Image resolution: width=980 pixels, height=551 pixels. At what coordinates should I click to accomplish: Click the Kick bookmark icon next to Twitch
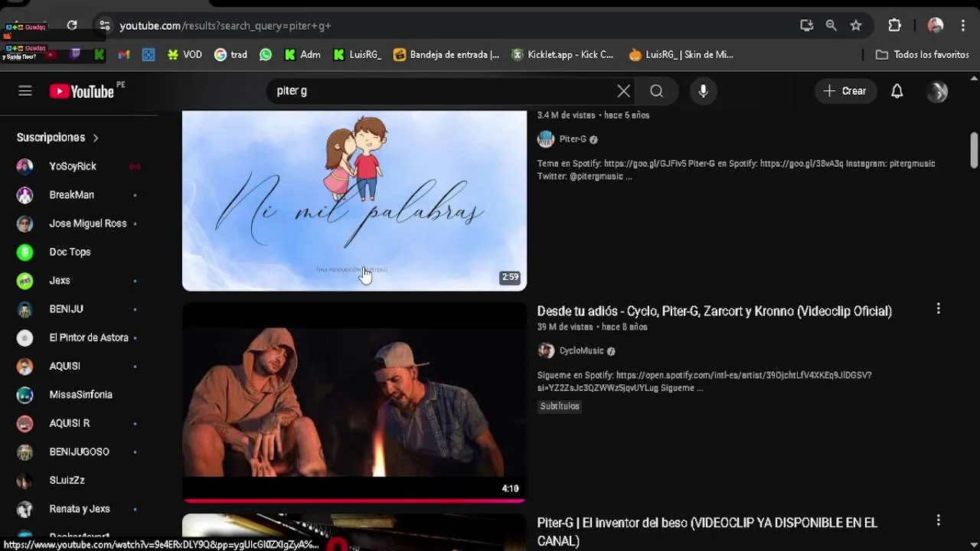coord(100,54)
